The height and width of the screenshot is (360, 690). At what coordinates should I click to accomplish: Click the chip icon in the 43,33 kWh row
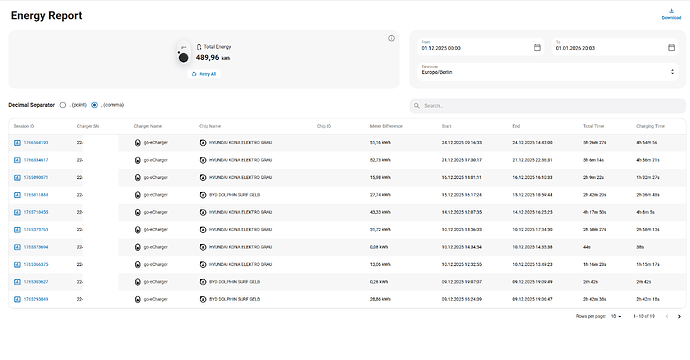point(203,212)
